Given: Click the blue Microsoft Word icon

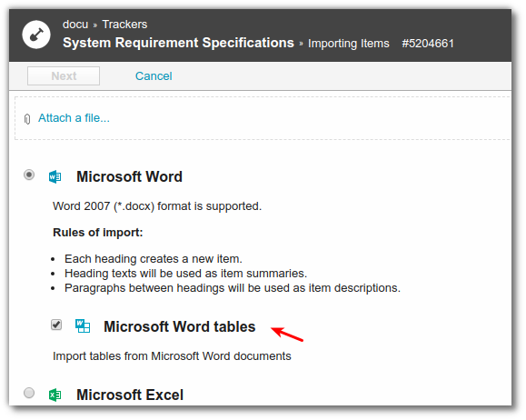Looking at the screenshot, I should [x=55, y=176].
